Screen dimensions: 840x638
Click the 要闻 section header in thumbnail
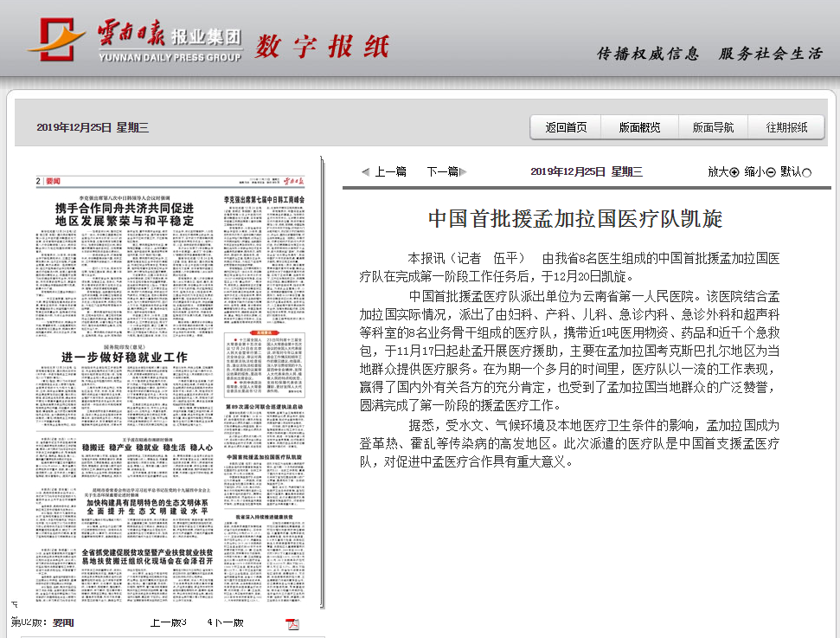tap(53, 181)
